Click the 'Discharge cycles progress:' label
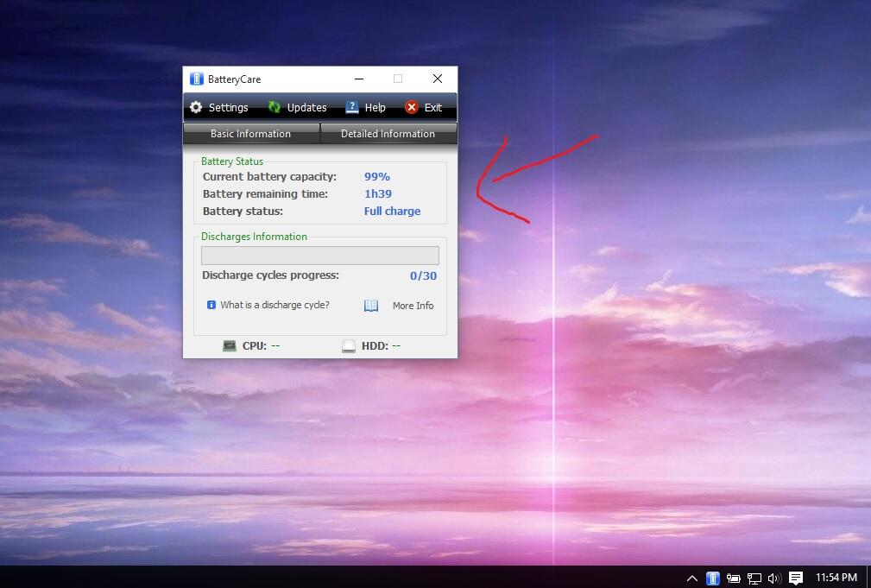Viewport: 871px width, 588px height. point(270,275)
